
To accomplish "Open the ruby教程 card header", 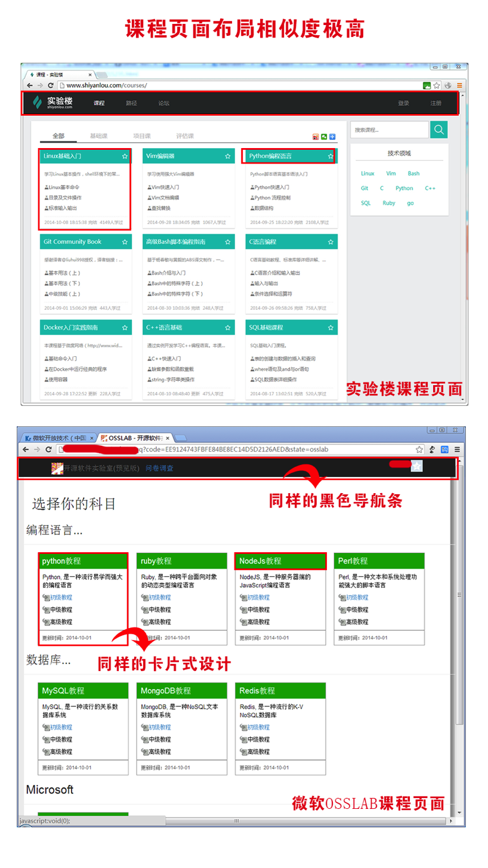I will [x=181, y=561].
